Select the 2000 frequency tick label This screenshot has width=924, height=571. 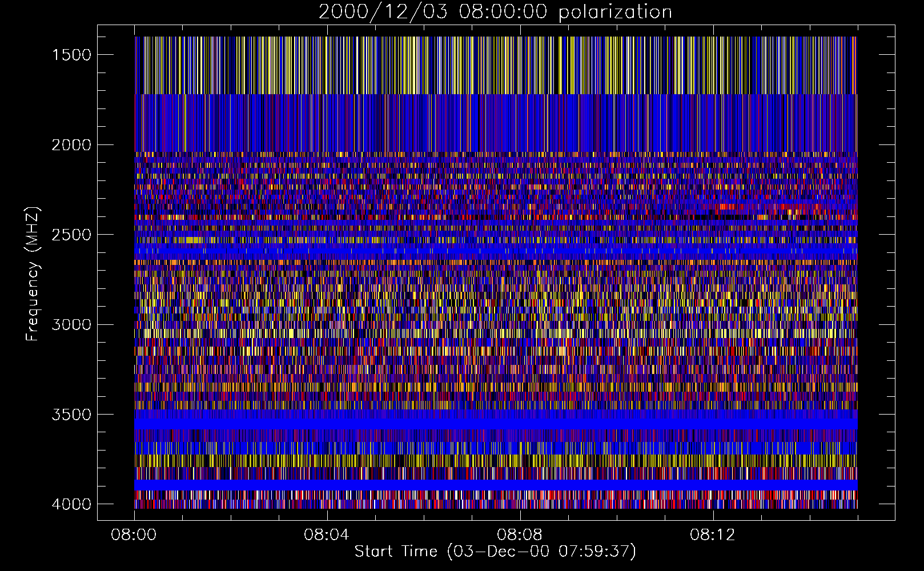(71, 145)
